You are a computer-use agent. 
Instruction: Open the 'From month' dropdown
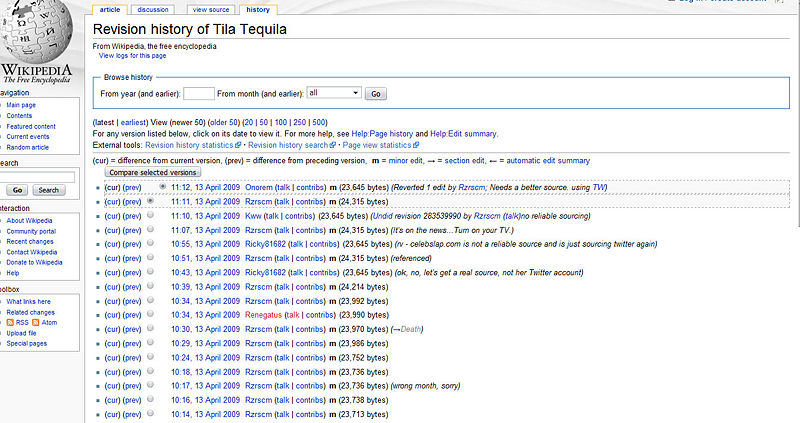point(334,93)
